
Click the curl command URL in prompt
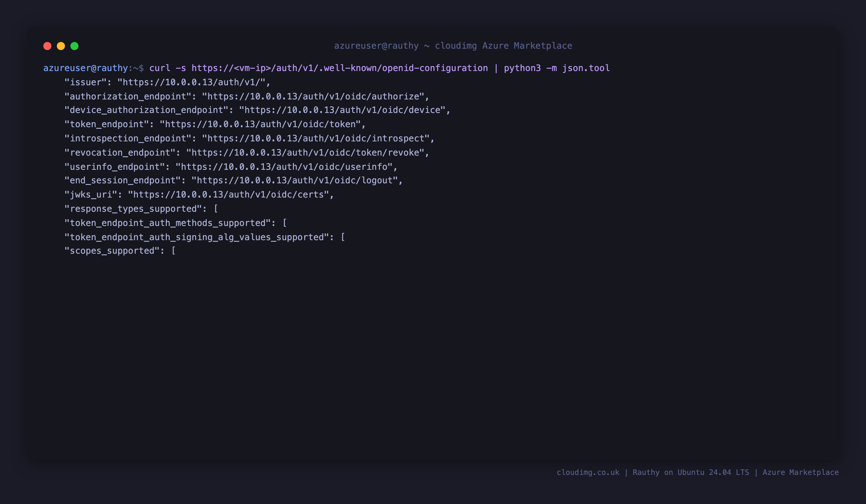(340, 68)
